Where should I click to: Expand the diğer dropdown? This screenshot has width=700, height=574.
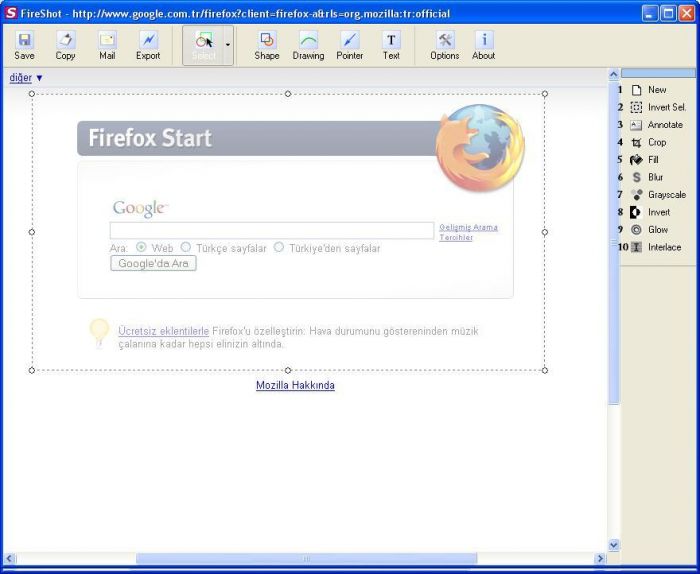coord(26,78)
